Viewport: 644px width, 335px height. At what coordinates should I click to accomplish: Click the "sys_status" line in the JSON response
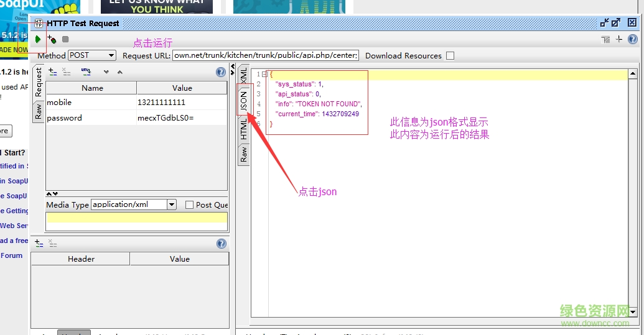pyautogui.click(x=299, y=84)
